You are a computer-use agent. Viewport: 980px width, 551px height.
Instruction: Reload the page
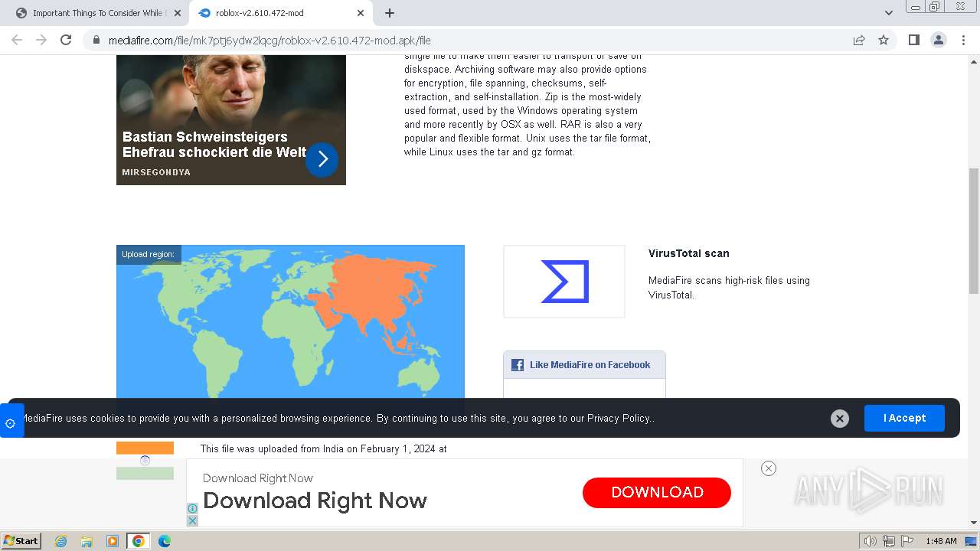66,40
